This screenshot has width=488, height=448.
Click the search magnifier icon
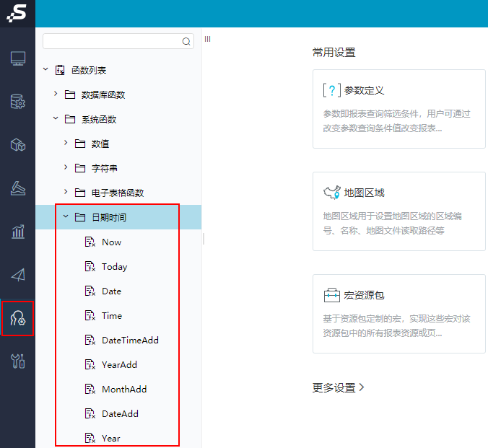(186, 41)
